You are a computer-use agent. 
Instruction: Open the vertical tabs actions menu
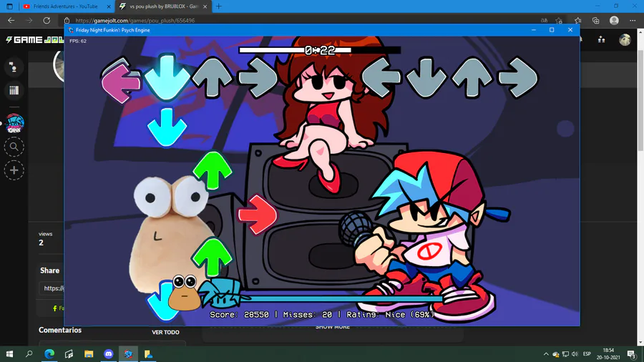click(9, 6)
